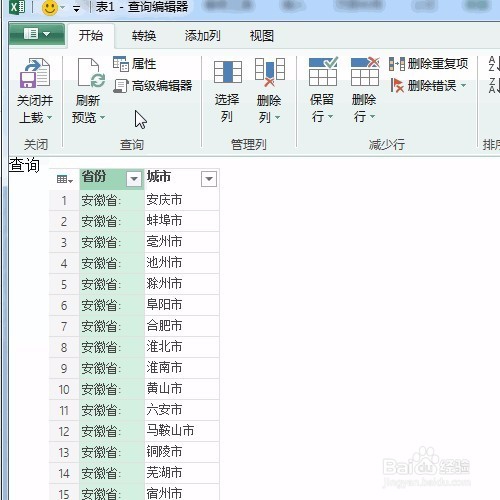
Task: Select cell 蚌埠市
Action: [182, 221]
